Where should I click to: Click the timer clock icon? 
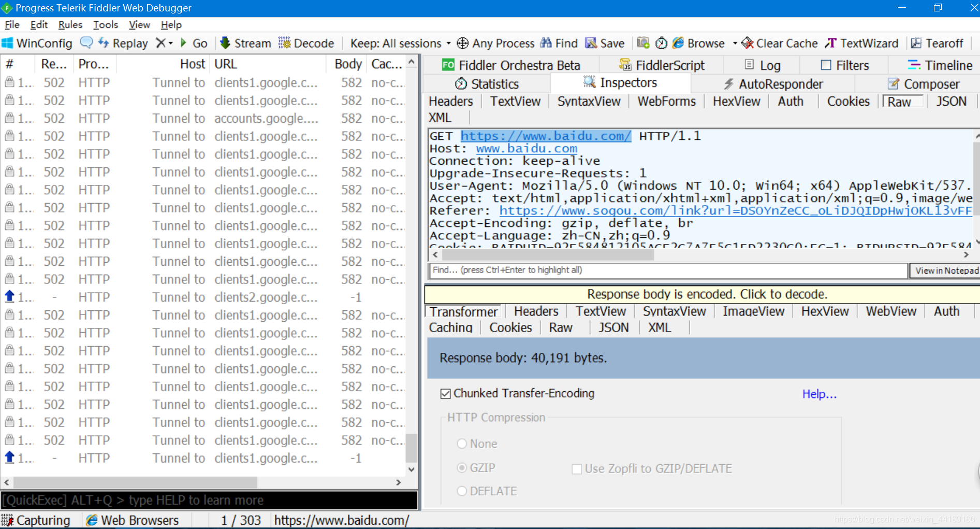coord(661,43)
